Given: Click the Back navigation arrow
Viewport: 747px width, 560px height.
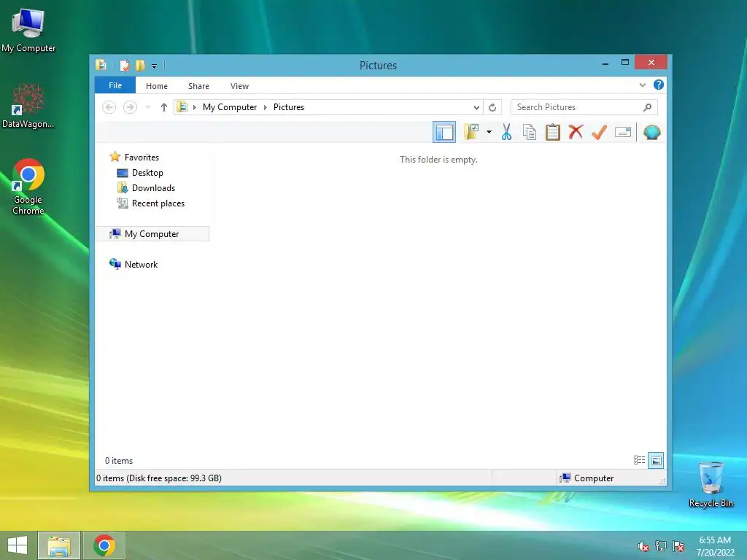Looking at the screenshot, I should pos(109,107).
